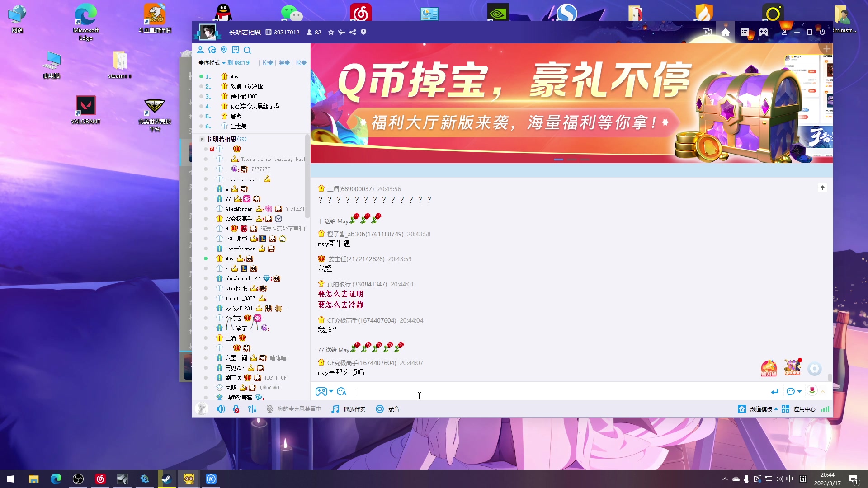Image resolution: width=868 pixels, height=488 pixels.
Task: Click the search icon in user panel
Action: coord(247,50)
